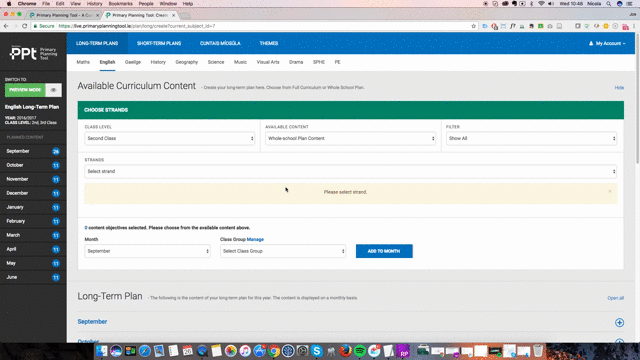The width and height of the screenshot is (640, 360).
Task: Select the Visual Arts subject tab
Action: (268, 62)
